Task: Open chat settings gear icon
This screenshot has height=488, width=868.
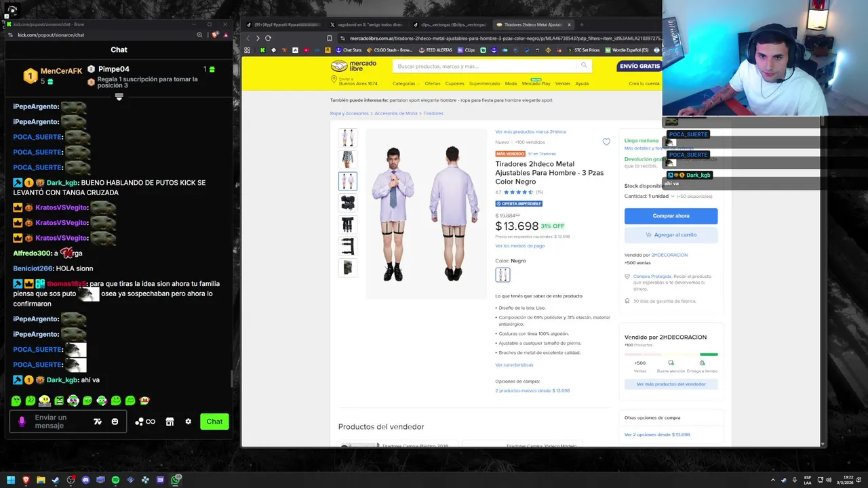Action: coord(188,422)
